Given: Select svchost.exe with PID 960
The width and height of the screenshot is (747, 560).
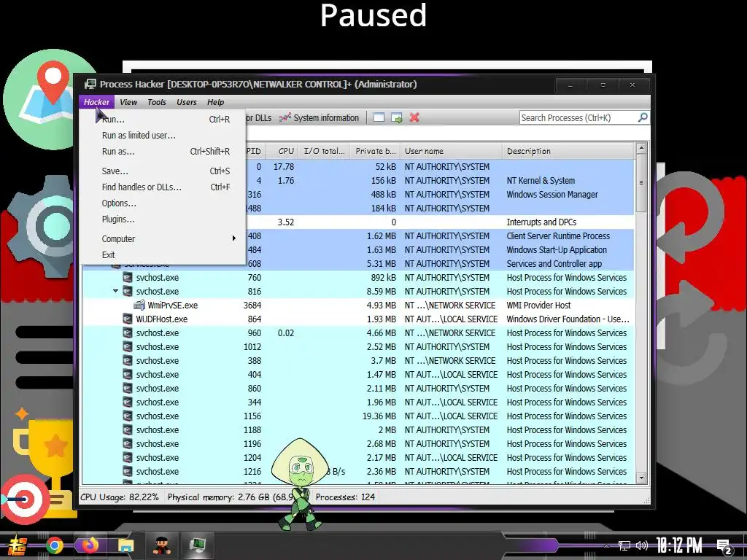Looking at the screenshot, I should [358, 332].
